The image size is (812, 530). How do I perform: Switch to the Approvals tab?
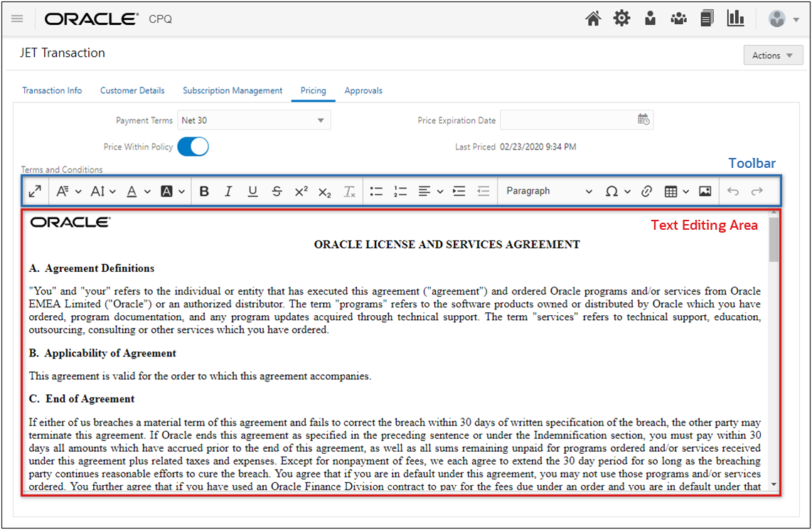[x=363, y=90]
